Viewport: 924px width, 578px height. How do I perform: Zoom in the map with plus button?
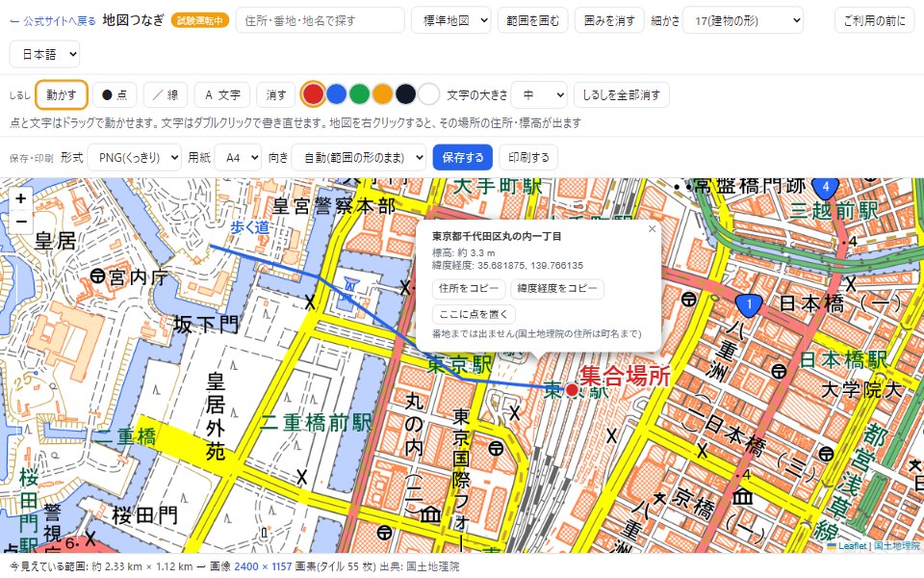coord(21,198)
